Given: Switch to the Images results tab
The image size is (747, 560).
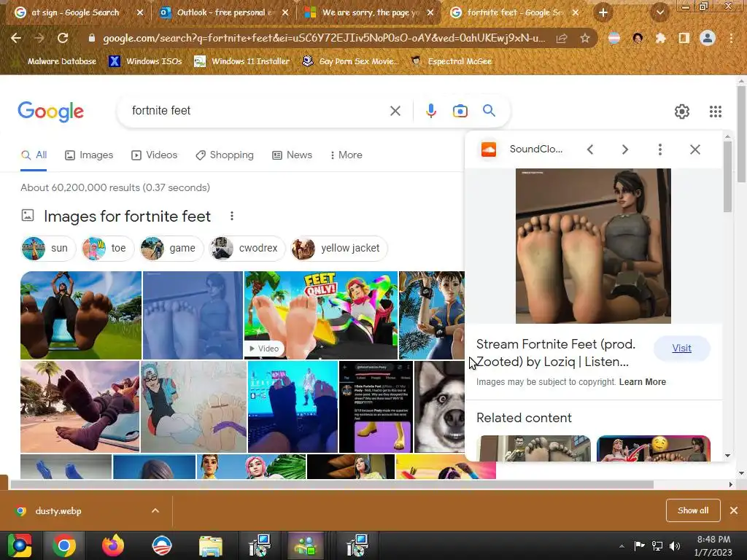Looking at the screenshot, I should coord(89,155).
